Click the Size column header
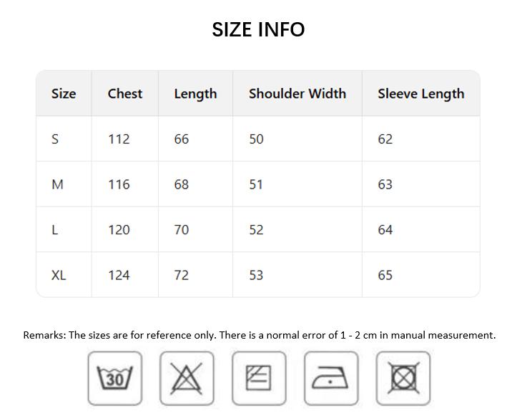 point(64,94)
